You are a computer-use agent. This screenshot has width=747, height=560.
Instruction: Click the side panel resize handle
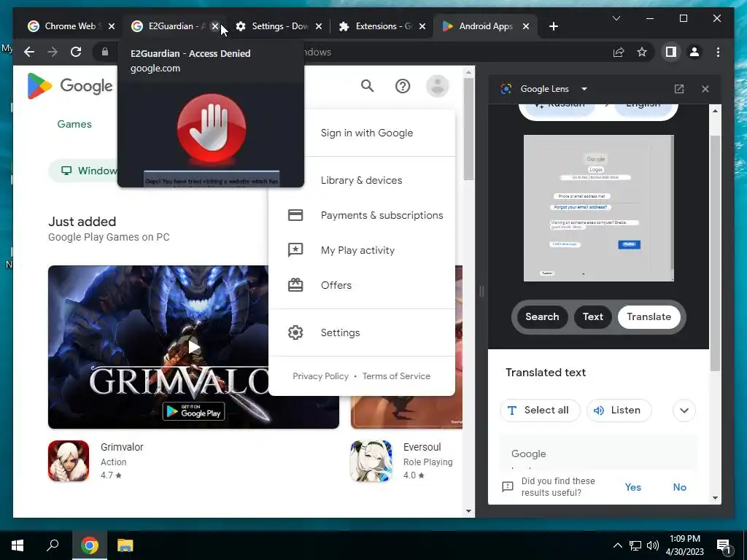(481, 291)
